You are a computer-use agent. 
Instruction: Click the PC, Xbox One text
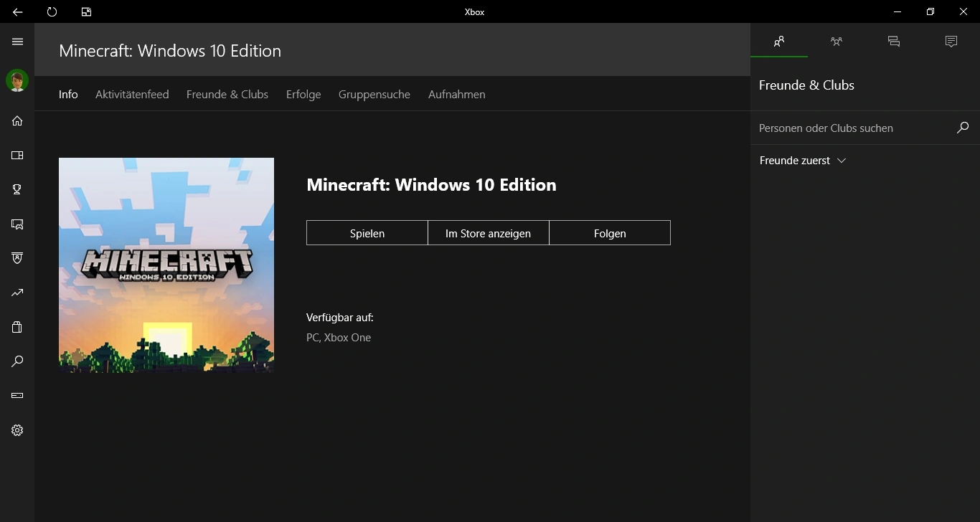[x=339, y=338]
